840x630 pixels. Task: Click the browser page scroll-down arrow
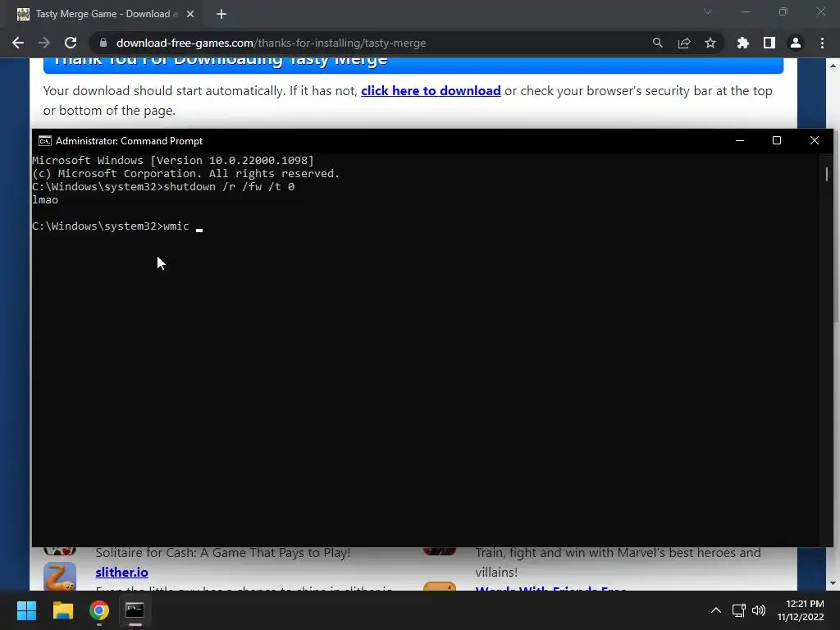coord(833,583)
